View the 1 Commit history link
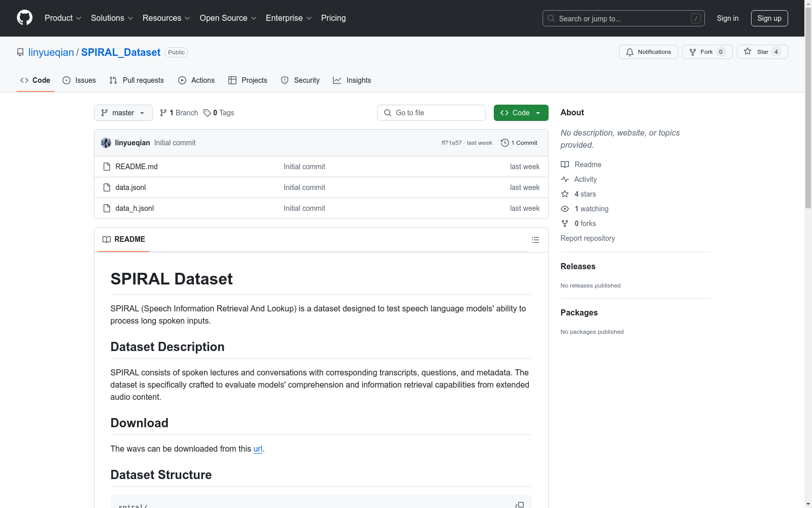 tap(519, 143)
